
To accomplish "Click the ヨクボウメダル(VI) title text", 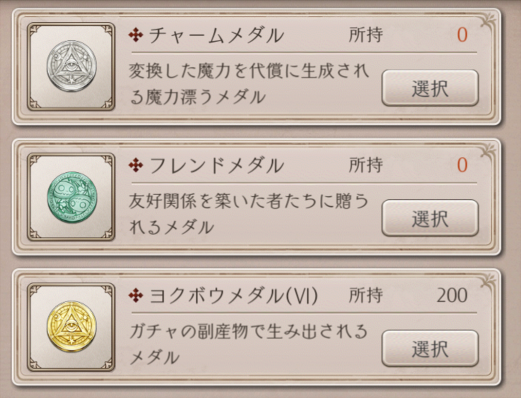I will point(233,296).
